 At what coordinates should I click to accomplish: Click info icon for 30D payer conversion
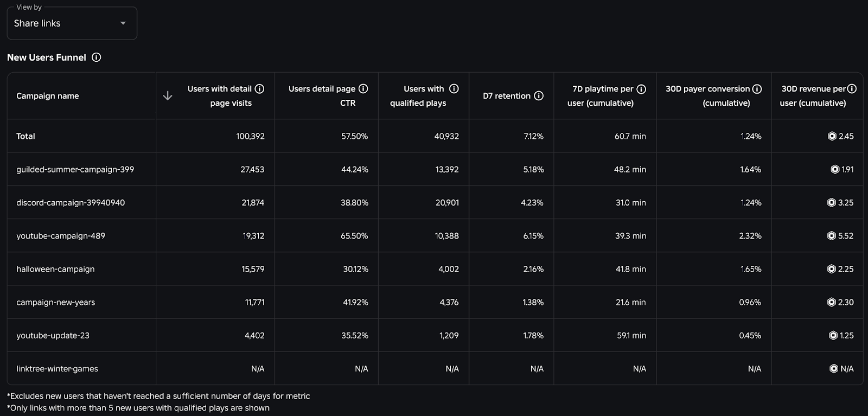tap(757, 89)
